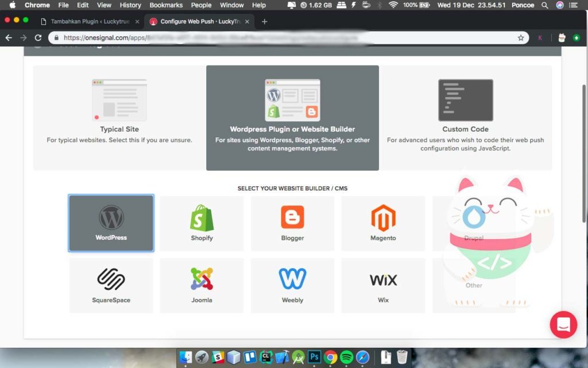Open the red chat support bubble
The image size is (588, 368).
tap(563, 324)
